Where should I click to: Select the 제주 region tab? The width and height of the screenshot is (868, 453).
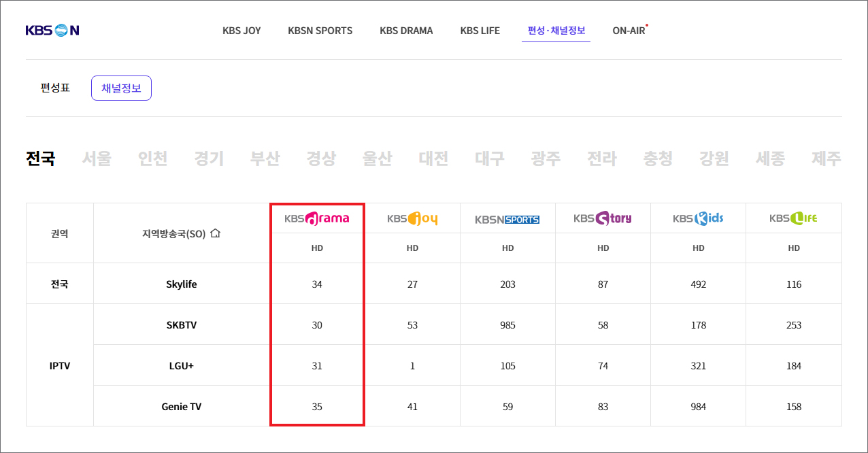coord(827,158)
